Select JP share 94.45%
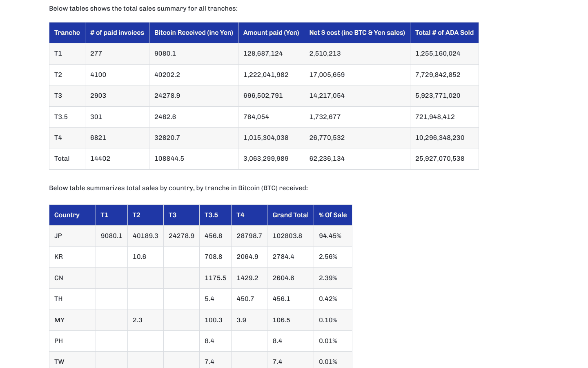The image size is (588, 368). [x=330, y=236]
